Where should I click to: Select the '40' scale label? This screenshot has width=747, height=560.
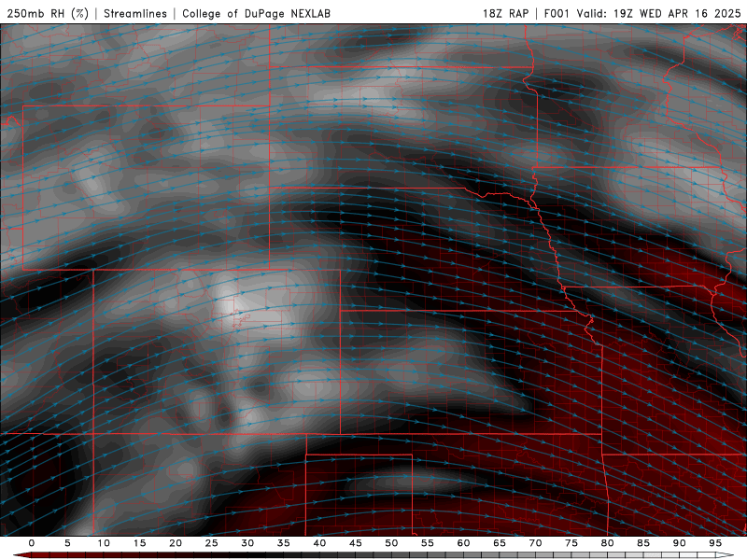pyautogui.click(x=319, y=543)
